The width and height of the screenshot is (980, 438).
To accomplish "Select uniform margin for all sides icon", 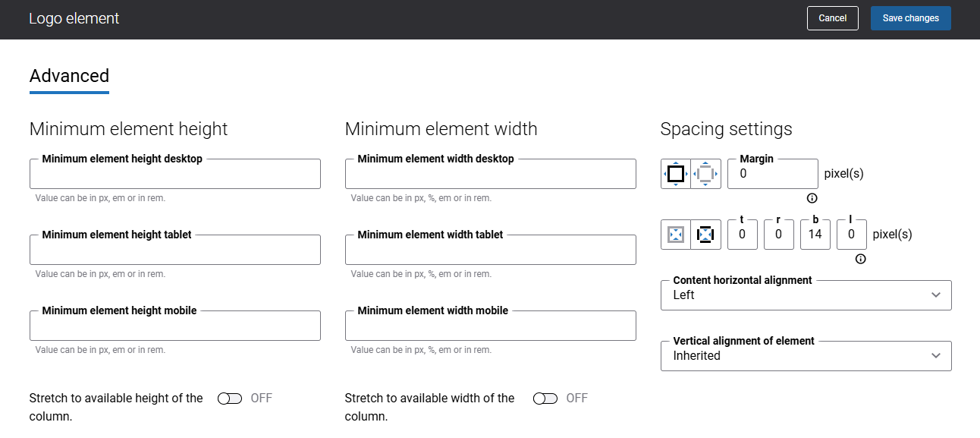I will click(676, 174).
